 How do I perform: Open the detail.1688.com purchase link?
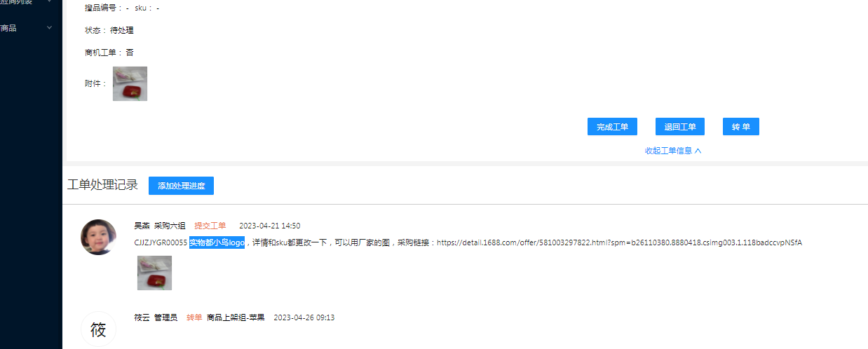point(619,242)
